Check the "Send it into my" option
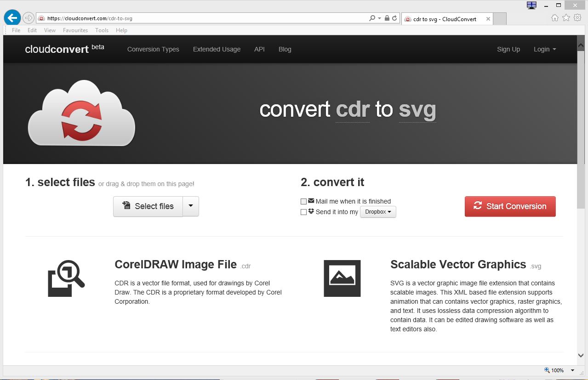 point(303,212)
